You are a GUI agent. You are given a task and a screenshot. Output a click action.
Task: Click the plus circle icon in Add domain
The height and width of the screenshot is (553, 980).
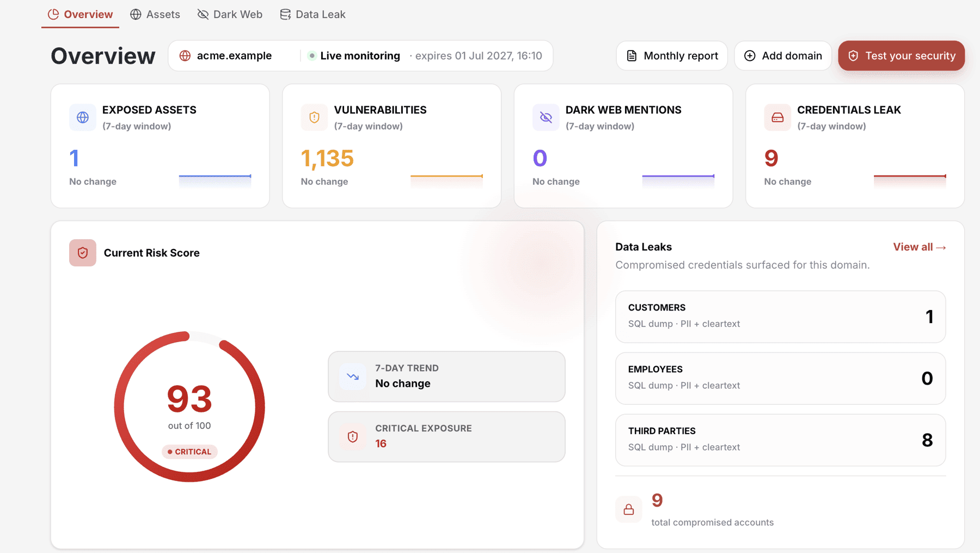click(x=750, y=56)
